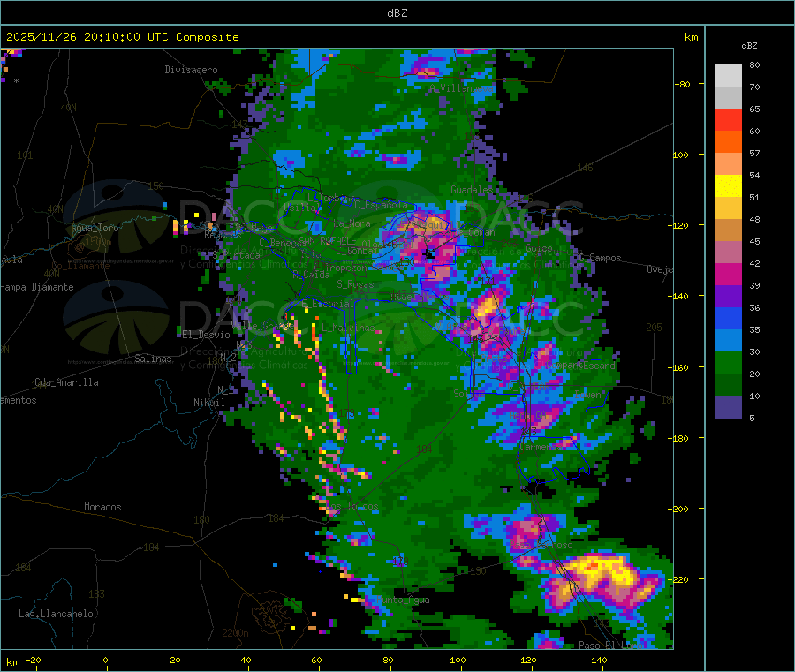Click the Salinas place label
795x672 pixels.
pos(153,359)
